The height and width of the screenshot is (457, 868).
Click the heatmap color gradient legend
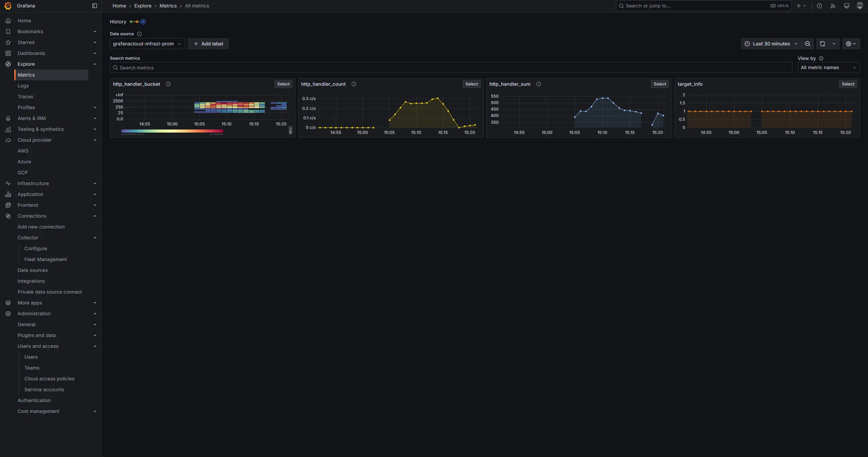(x=172, y=131)
